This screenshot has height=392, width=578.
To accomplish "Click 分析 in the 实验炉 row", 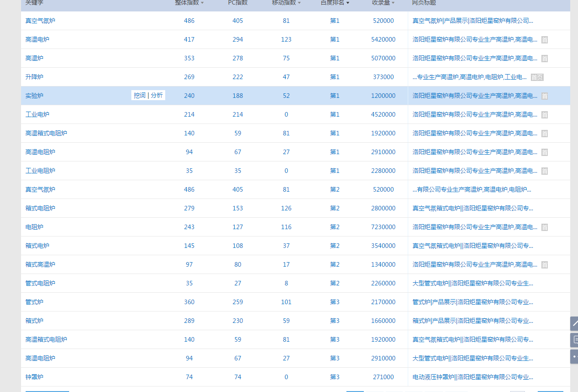I will 157,95.
